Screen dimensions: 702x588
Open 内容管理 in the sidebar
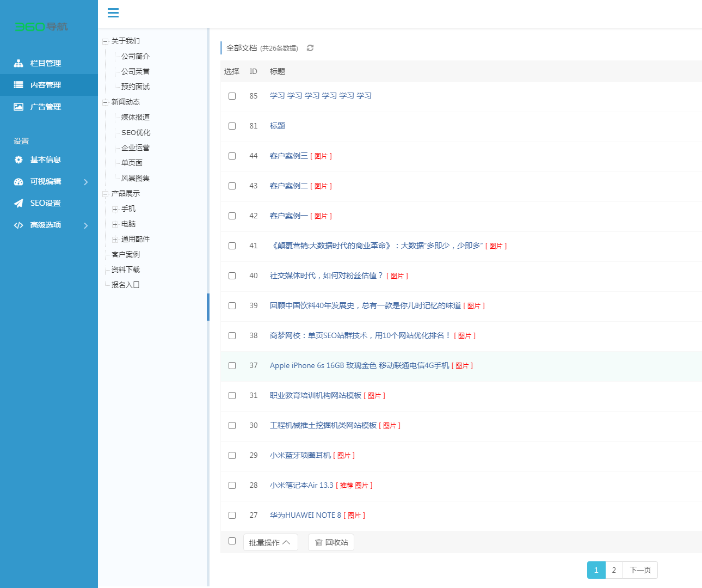[46, 85]
